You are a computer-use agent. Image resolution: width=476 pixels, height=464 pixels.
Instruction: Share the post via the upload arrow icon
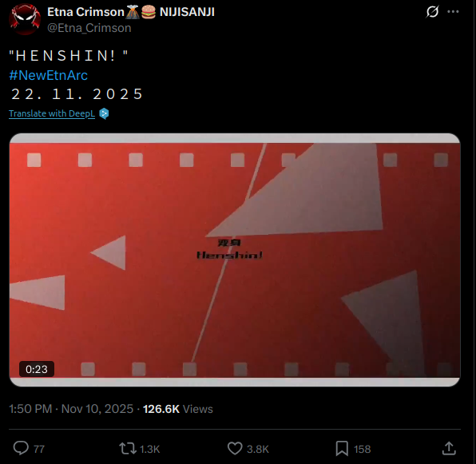point(449,449)
